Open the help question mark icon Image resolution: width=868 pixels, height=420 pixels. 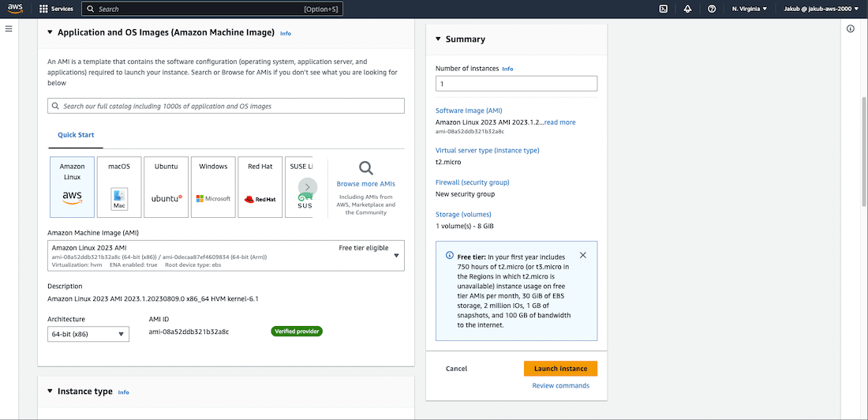(x=712, y=9)
